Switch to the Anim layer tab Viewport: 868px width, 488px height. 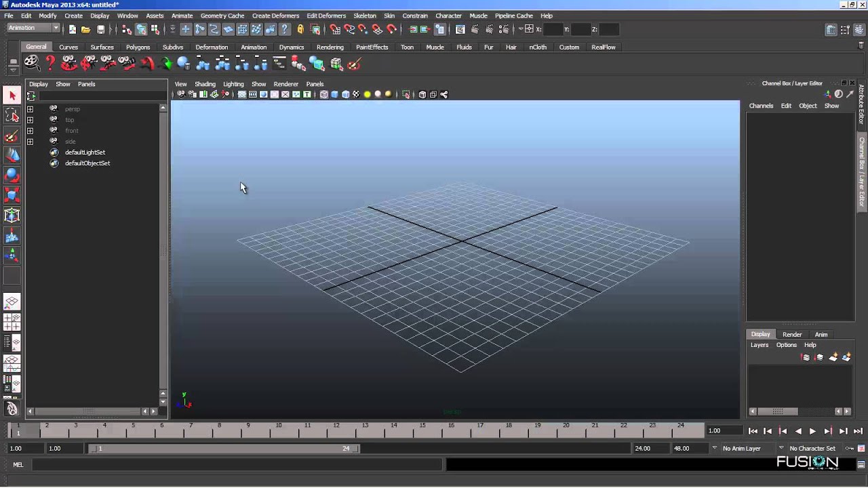tap(821, 334)
